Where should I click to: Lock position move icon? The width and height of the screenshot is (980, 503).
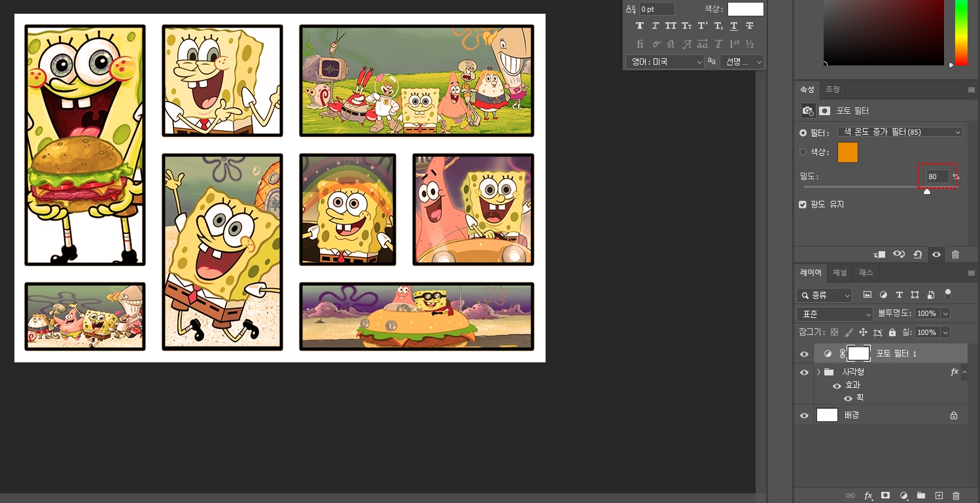point(863,332)
